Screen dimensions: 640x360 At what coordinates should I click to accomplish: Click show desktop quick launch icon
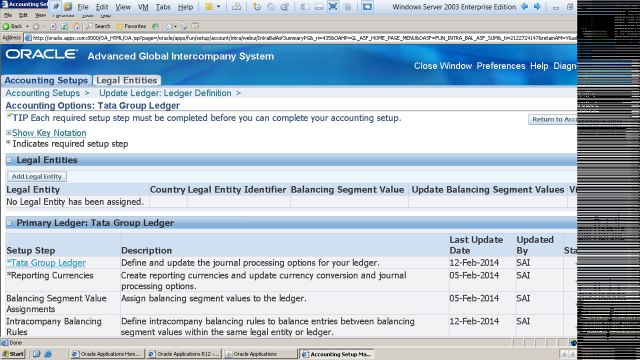point(36,354)
